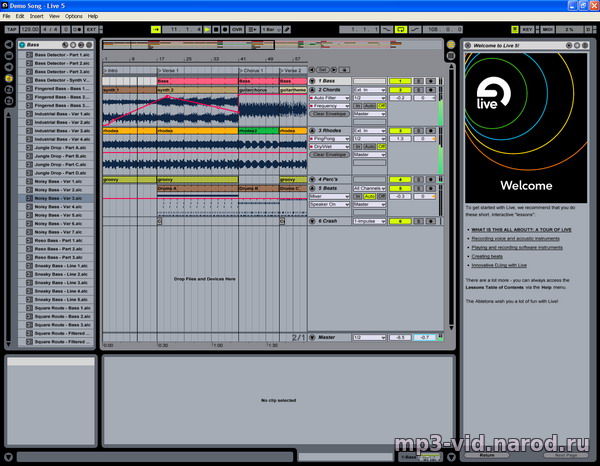
Task: Open the View menu
Action: coord(54,16)
